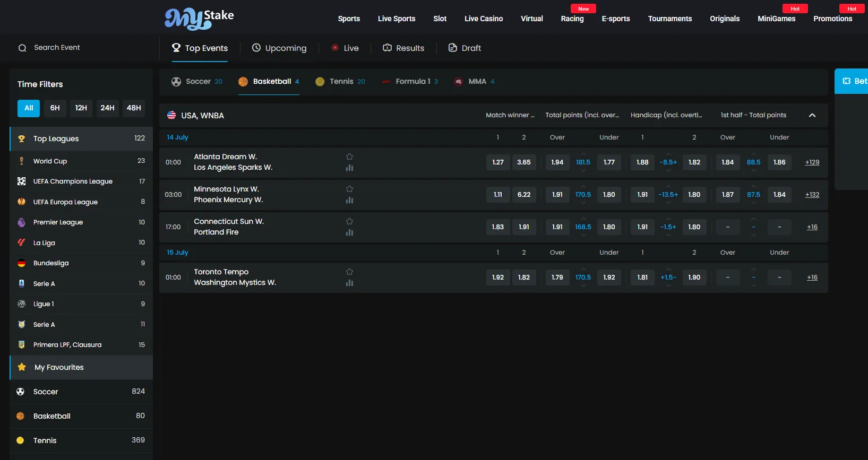Expand Basketball category with 80 events
This screenshot has height=460, width=868.
(81, 416)
